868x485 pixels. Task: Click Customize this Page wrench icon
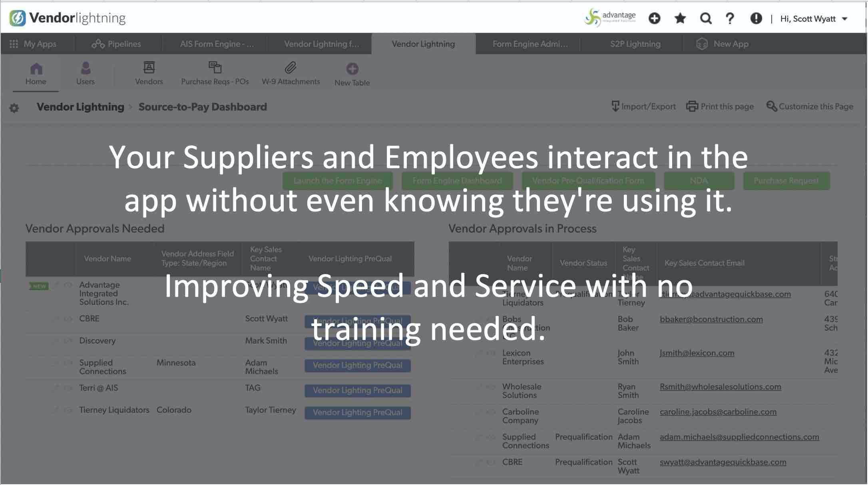pyautogui.click(x=772, y=106)
